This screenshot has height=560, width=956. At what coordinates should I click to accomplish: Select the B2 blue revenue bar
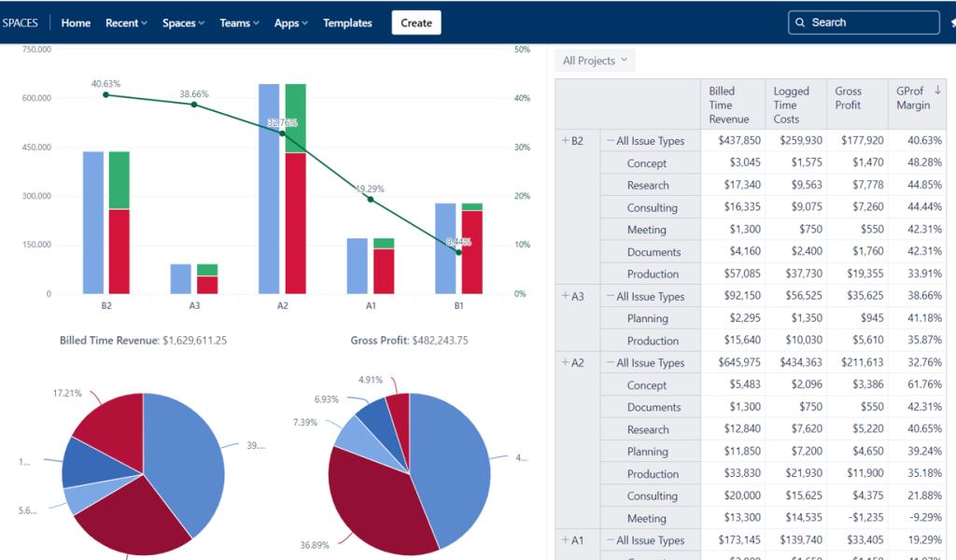coord(93,222)
